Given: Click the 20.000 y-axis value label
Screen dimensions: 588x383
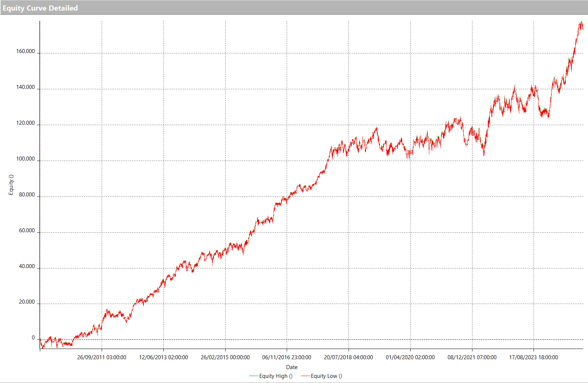Looking at the screenshot, I should [27, 302].
